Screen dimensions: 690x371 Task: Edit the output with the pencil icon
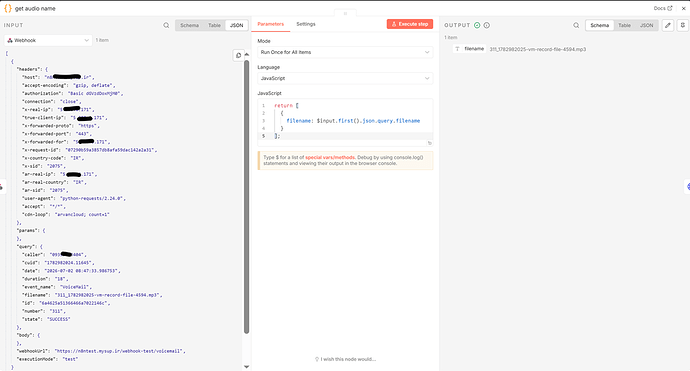point(668,26)
